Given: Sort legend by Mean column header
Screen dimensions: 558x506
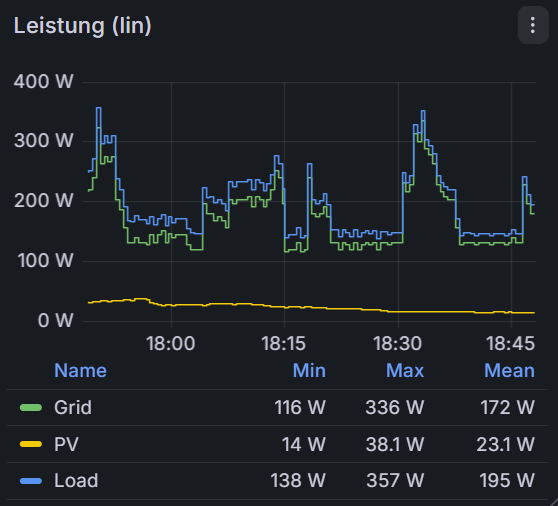Looking at the screenshot, I should coord(509,370).
